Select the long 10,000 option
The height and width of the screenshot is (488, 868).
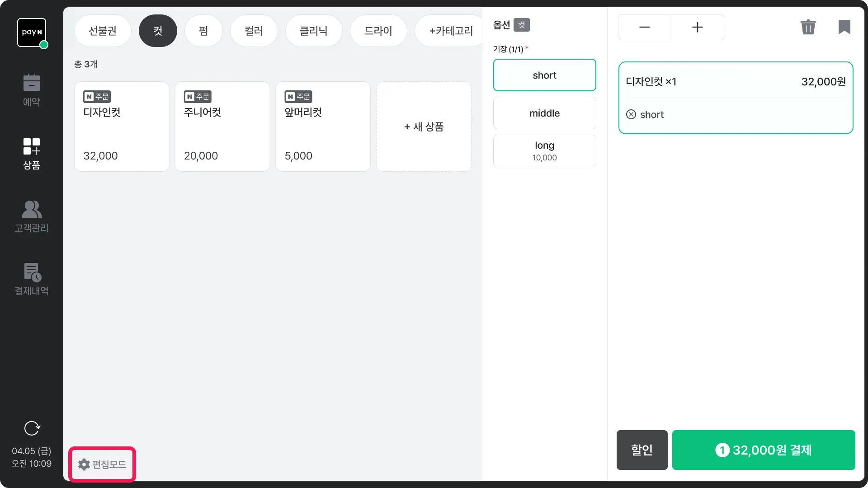point(544,151)
